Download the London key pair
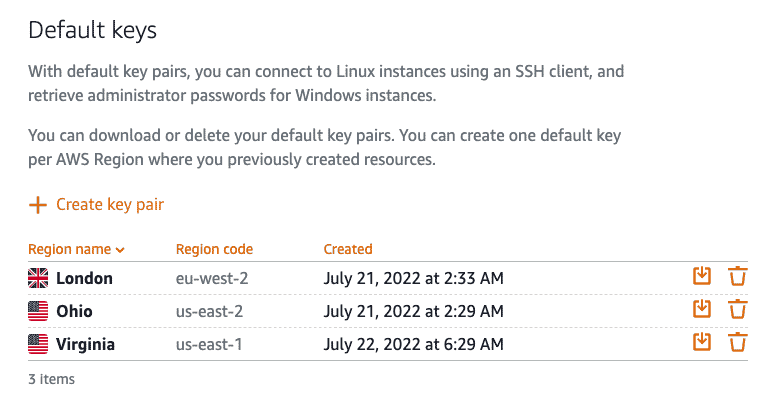Image resolution: width=780 pixels, height=410 pixels. (702, 276)
